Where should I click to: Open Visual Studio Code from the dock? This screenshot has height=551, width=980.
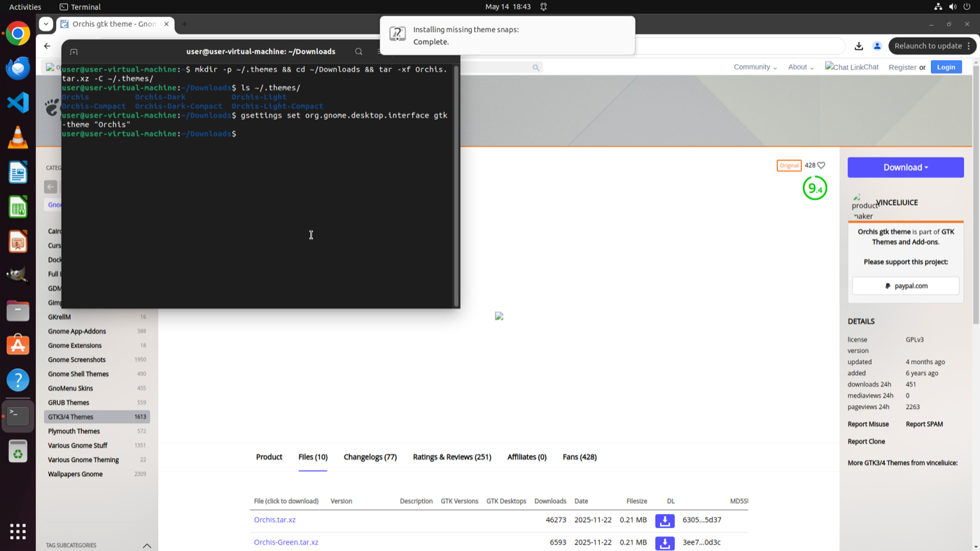pos(18,103)
